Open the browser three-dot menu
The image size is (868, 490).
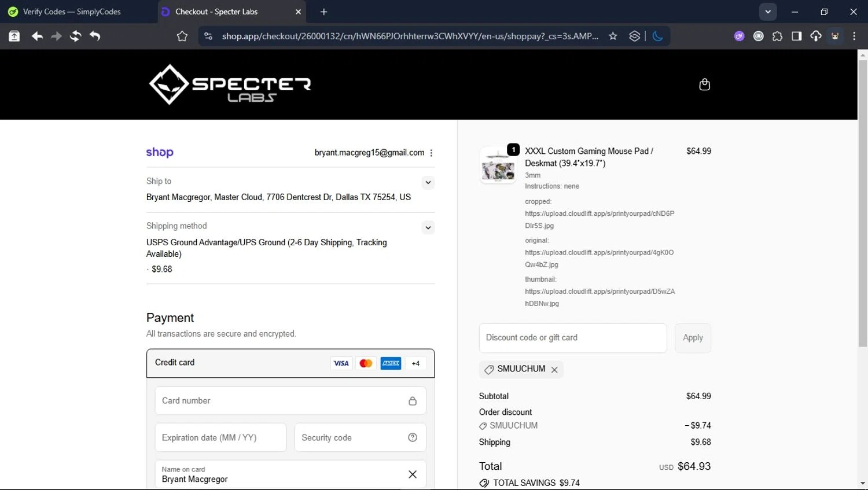(x=854, y=36)
